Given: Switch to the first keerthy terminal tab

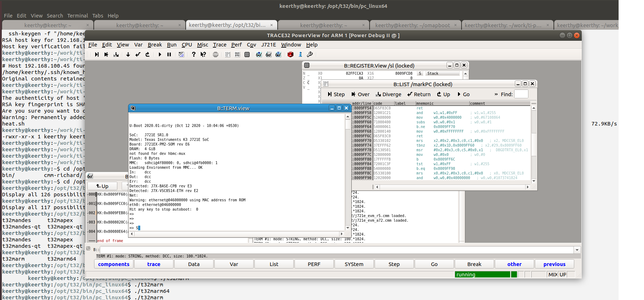Looking at the screenshot, I should click(x=48, y=25).
